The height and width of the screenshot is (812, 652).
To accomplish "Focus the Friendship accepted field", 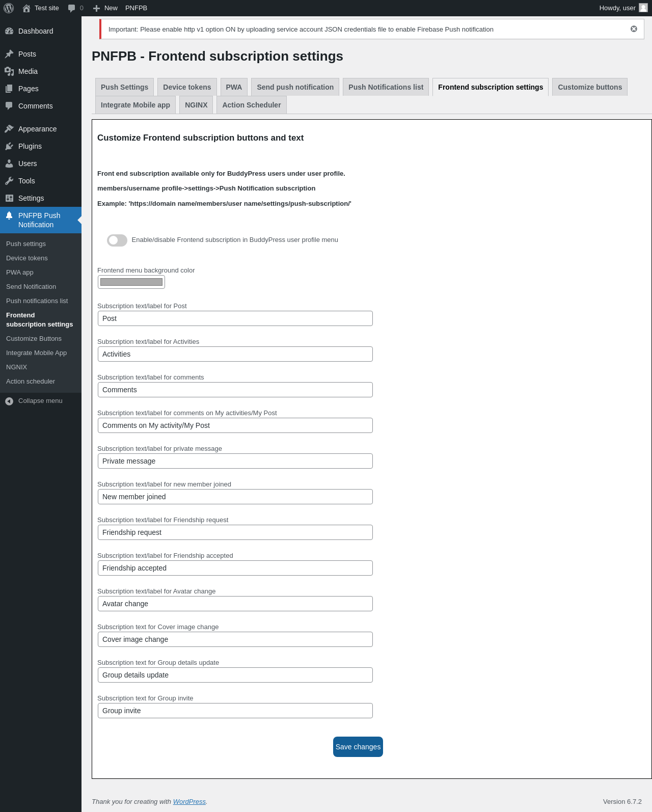I will [235, 568].
